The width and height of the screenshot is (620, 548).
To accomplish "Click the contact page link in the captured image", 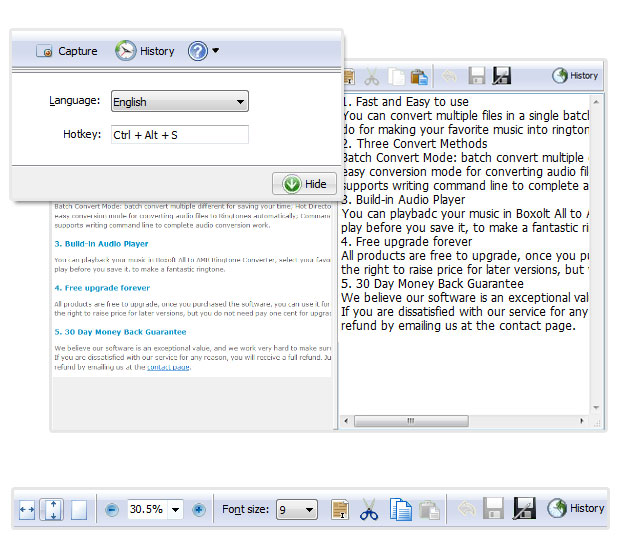I will [168, 367].
